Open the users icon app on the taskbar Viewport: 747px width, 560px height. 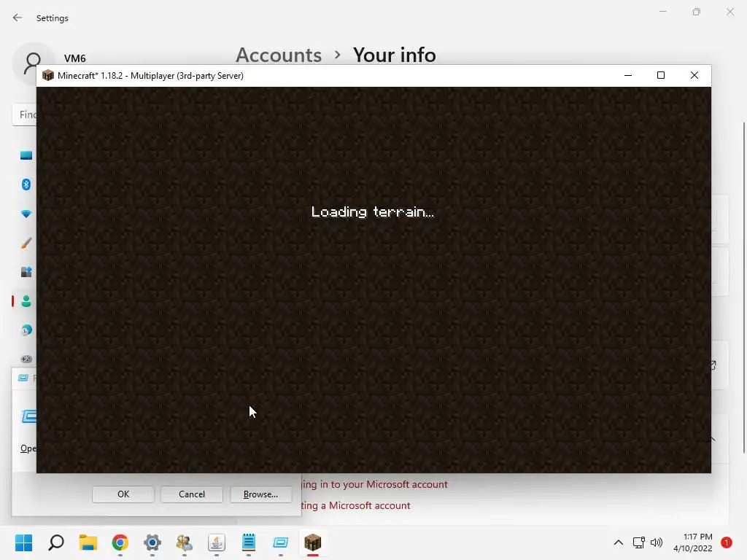tap(185, 542)
